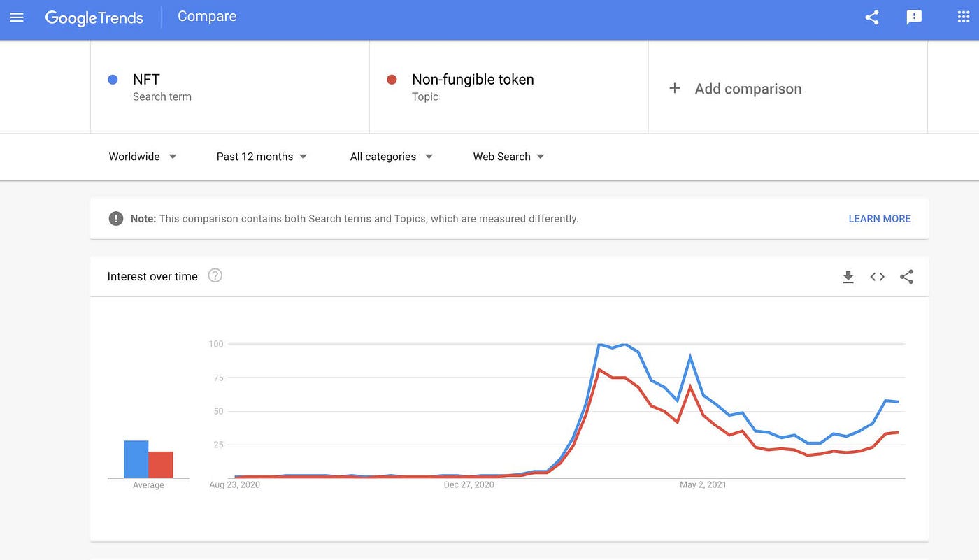Click the note warning icon
Screen dimensions: 979x560
[116, 219]
